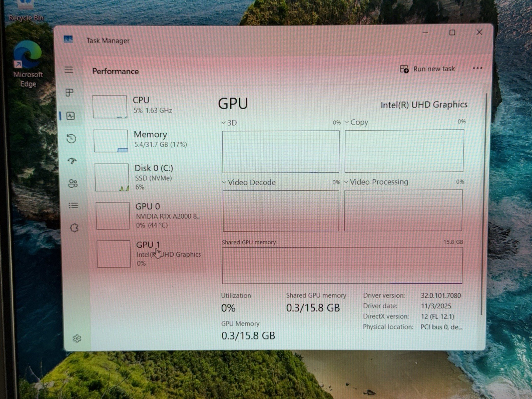Close the Task Manager window
Screen dimensions: 532x399
(x=479, y=32)
